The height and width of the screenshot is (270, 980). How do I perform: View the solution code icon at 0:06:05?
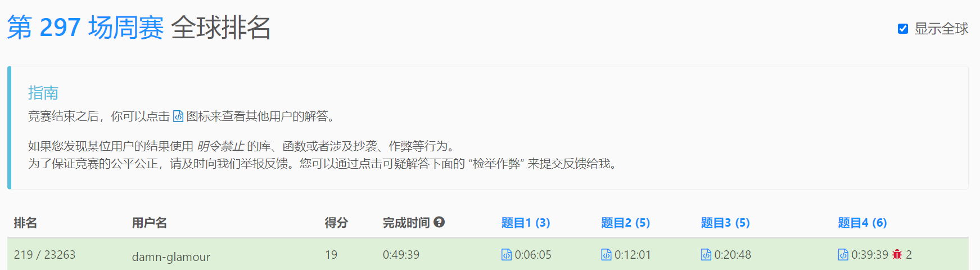507,255
